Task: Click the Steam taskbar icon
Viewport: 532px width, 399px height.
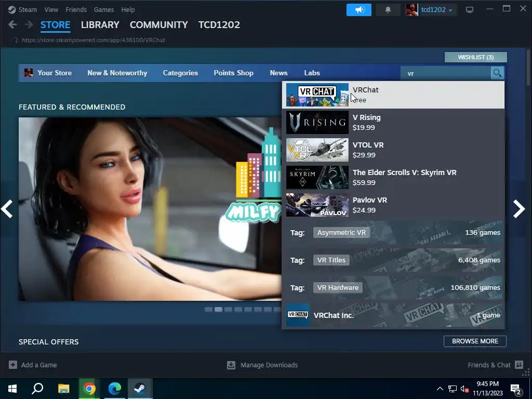Action: click(140, 388)
